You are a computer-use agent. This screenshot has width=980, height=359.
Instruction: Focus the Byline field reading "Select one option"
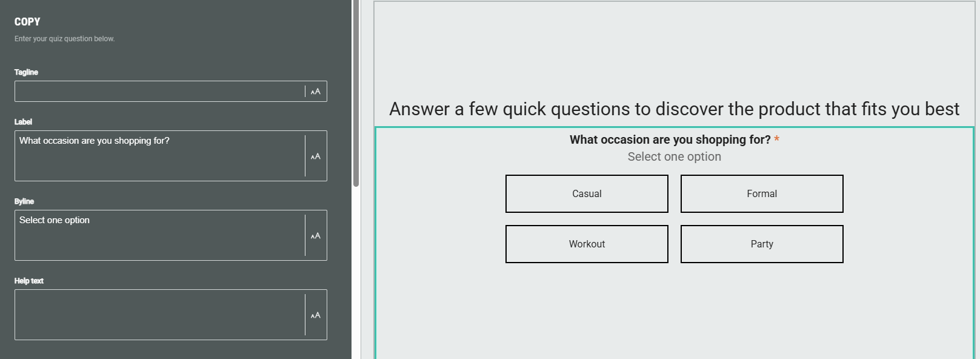tap(159, 235)
